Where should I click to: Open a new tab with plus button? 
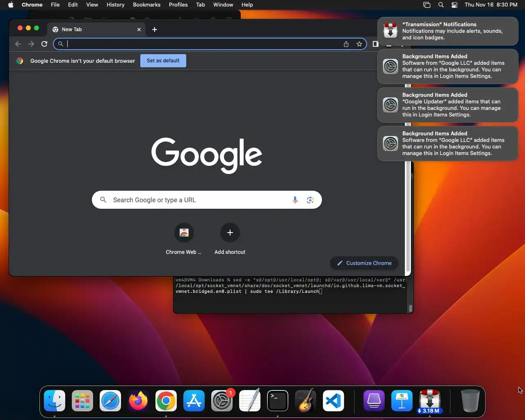[x=155, y=30]
